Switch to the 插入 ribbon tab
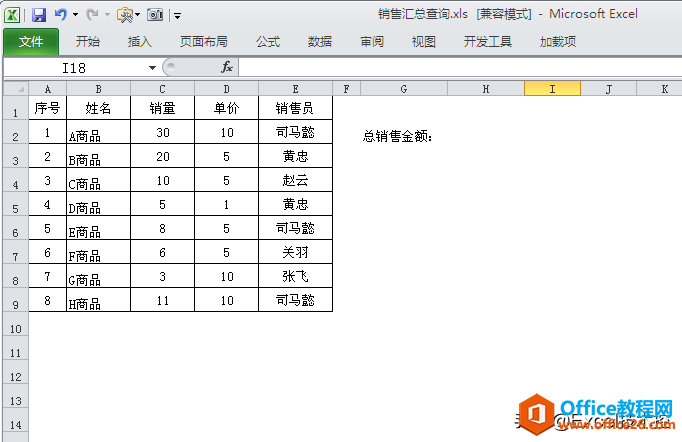This screenshot has height=442, width=682. (140, 42)
